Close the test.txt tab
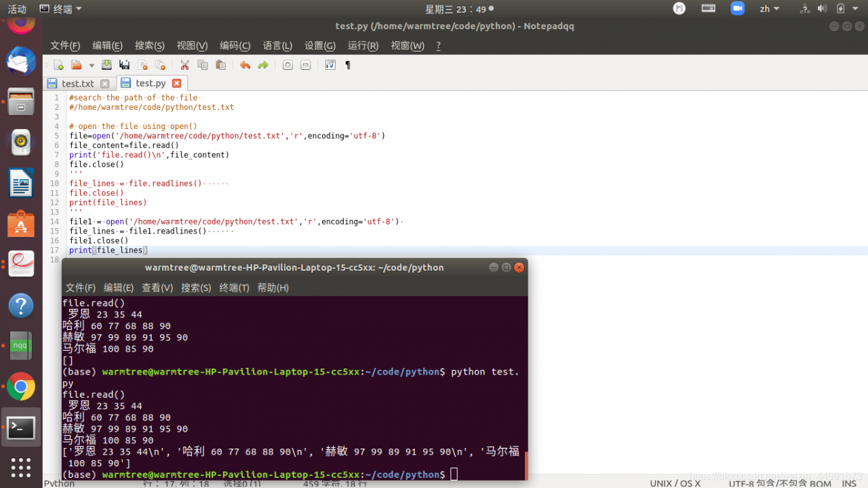The height and width of the screenshot is (488, 868). 104,83
